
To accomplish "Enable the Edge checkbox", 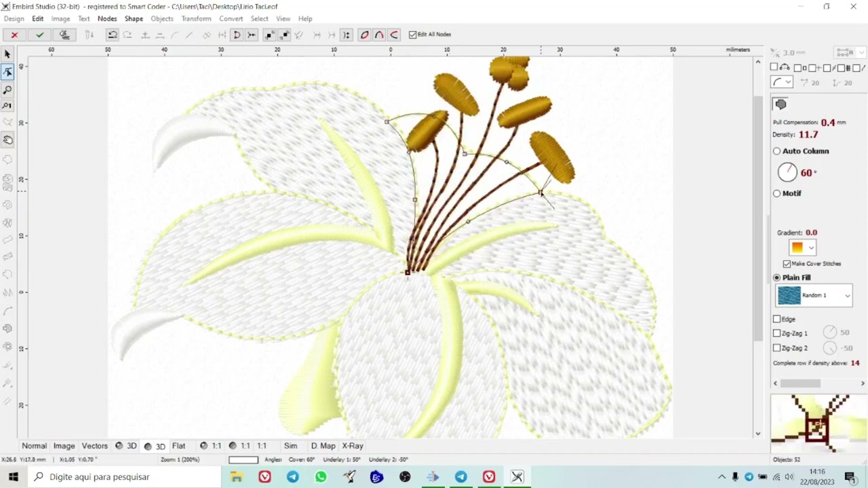I will 777,319.
